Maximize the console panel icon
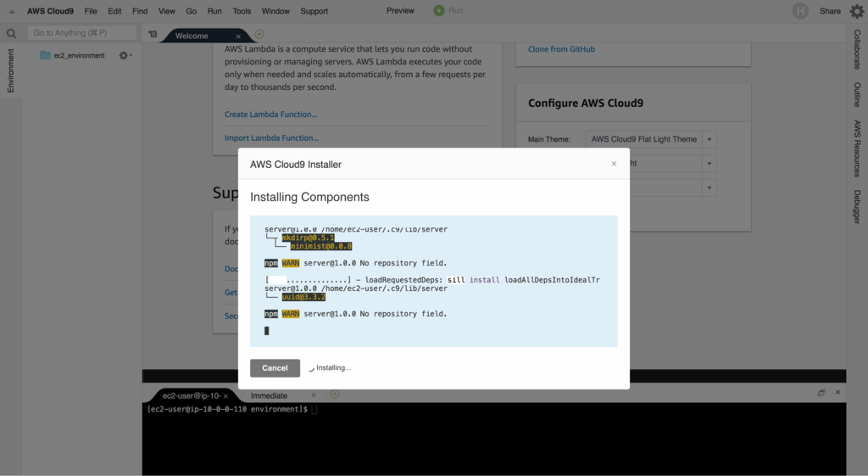 (821, 392)
